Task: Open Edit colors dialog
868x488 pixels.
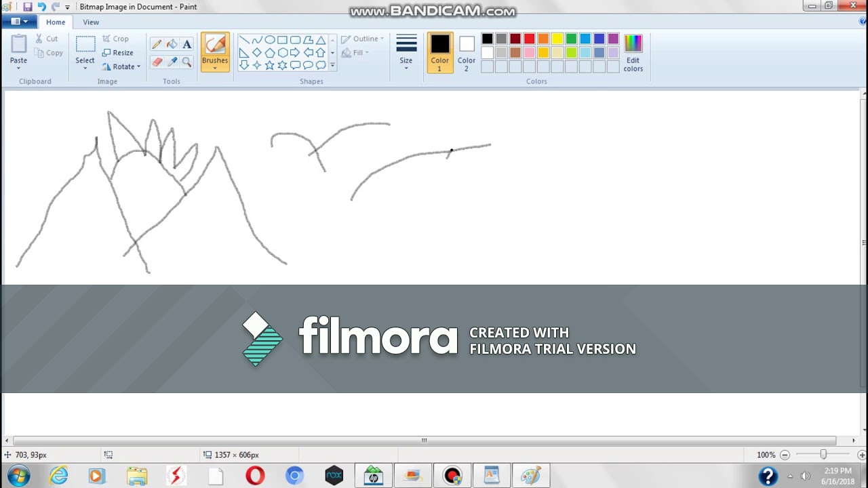Action: [633, 53]
